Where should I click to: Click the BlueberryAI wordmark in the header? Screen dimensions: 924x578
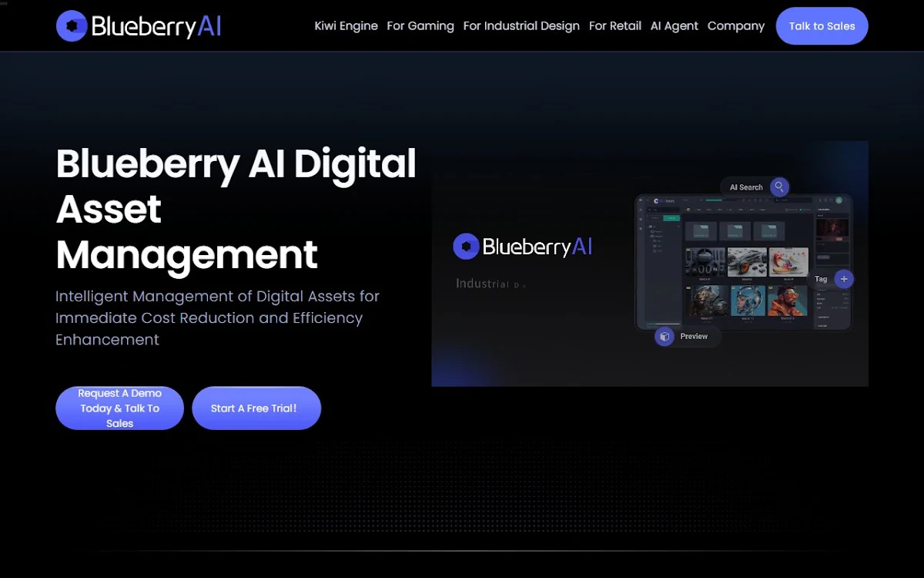coord(156,27)
